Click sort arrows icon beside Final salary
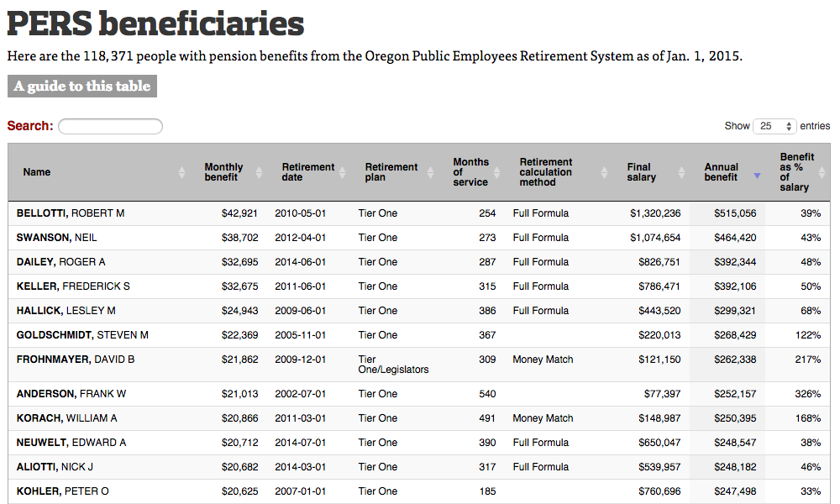 (681, 172)
